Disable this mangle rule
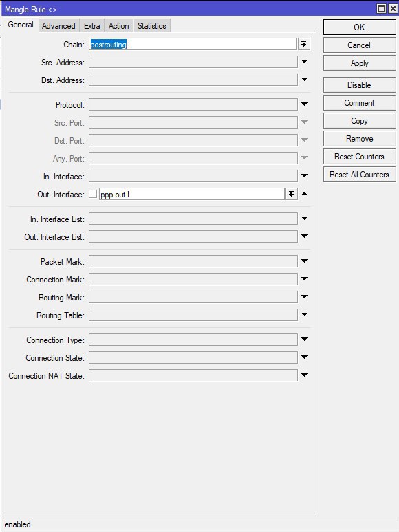399x532 pixels. click(x=359, y=85)
